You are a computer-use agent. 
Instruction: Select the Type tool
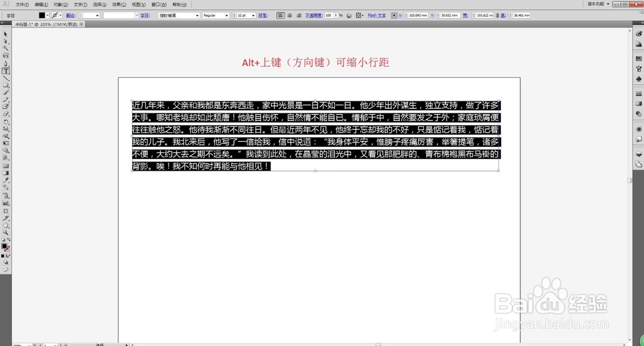tap(5, 71)
